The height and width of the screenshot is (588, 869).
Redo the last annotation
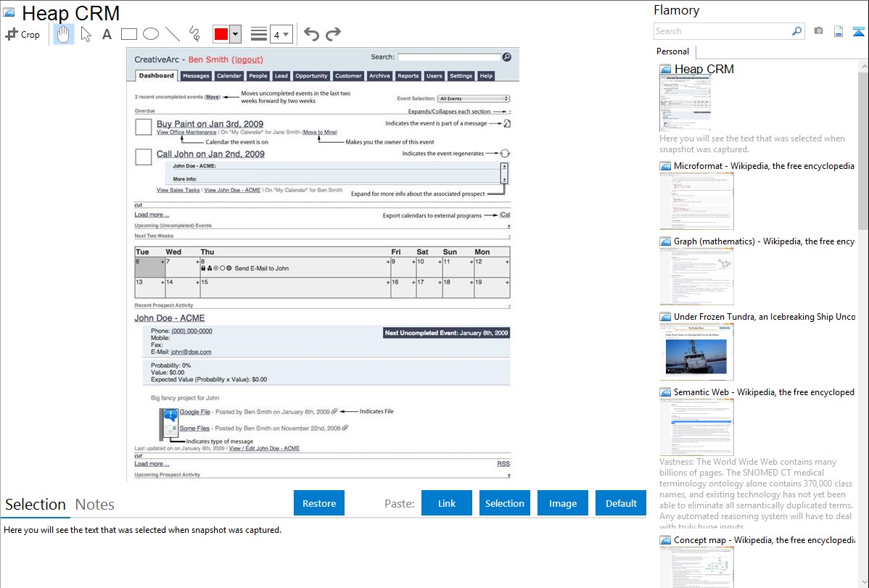334,34
